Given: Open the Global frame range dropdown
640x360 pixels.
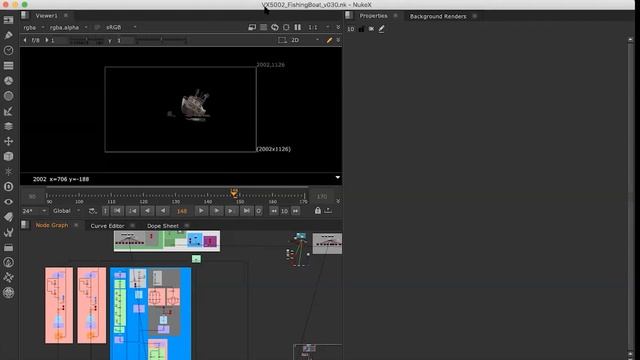Looking at the screenshot, I should [67, 211].
